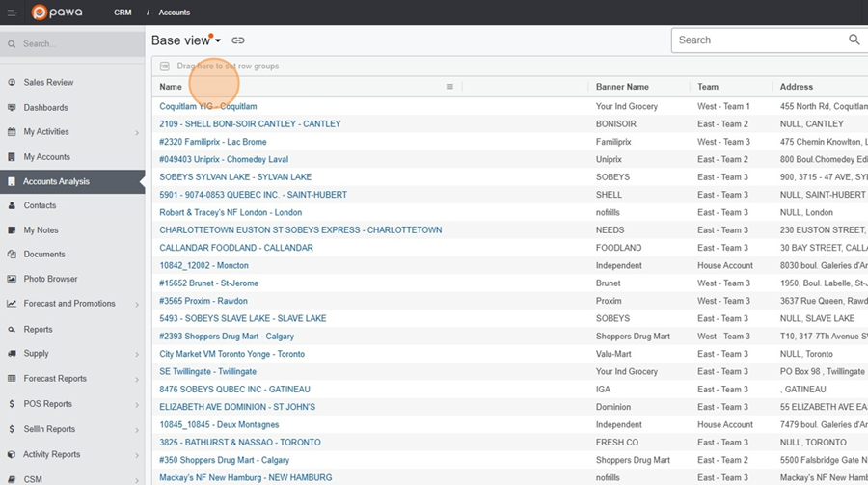Screen dimensions: 868x485
Task: Click the CSM sidebar icon
Action: tap(12, 479)
